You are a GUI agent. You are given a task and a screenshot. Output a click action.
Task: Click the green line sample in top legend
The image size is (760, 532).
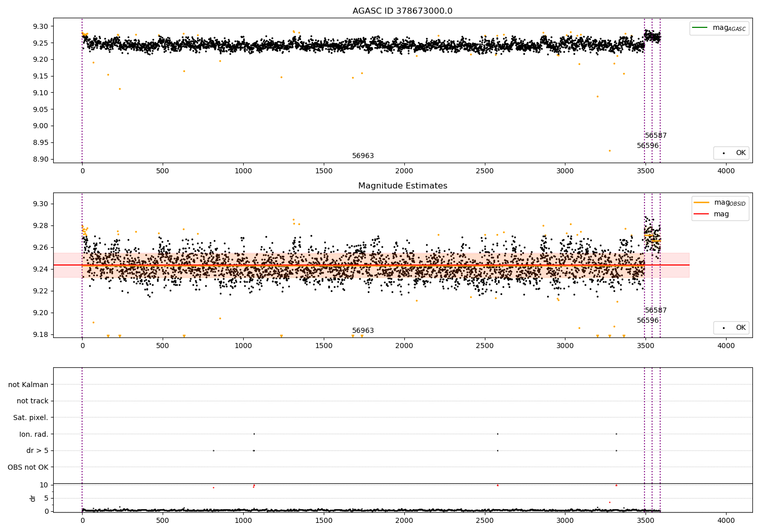tap(700, 27)
